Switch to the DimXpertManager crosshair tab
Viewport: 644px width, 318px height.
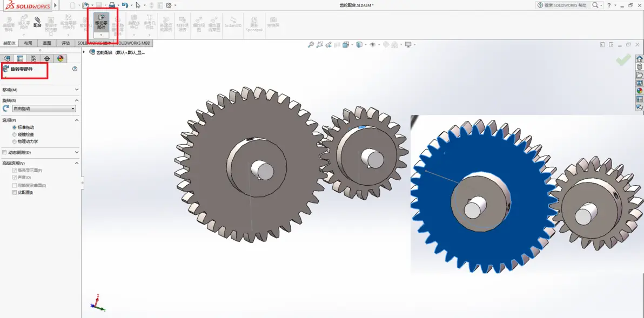pos(47,59)
